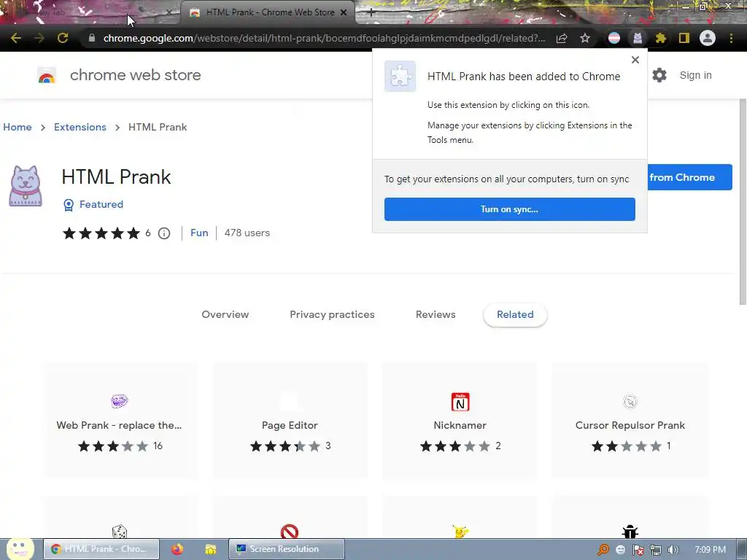Open the black bug icon extension card
The image size is (747, 560).
(630, 531)
